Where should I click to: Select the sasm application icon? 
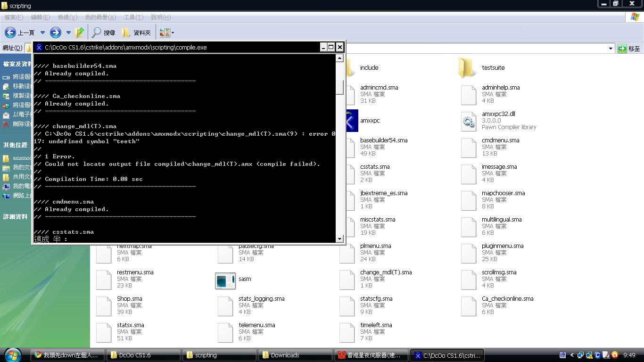pyautogui.click(x=225, y=280)
